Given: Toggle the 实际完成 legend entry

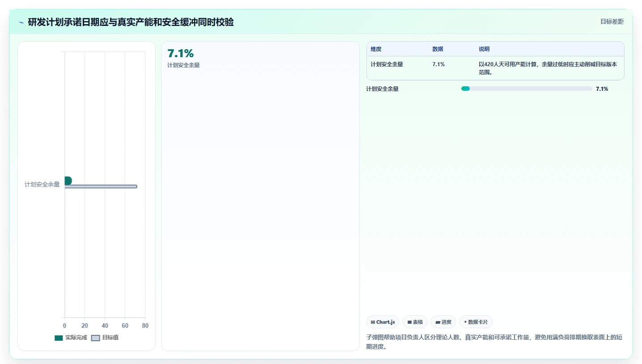Looking at the screenshot, I should (71, 338).
